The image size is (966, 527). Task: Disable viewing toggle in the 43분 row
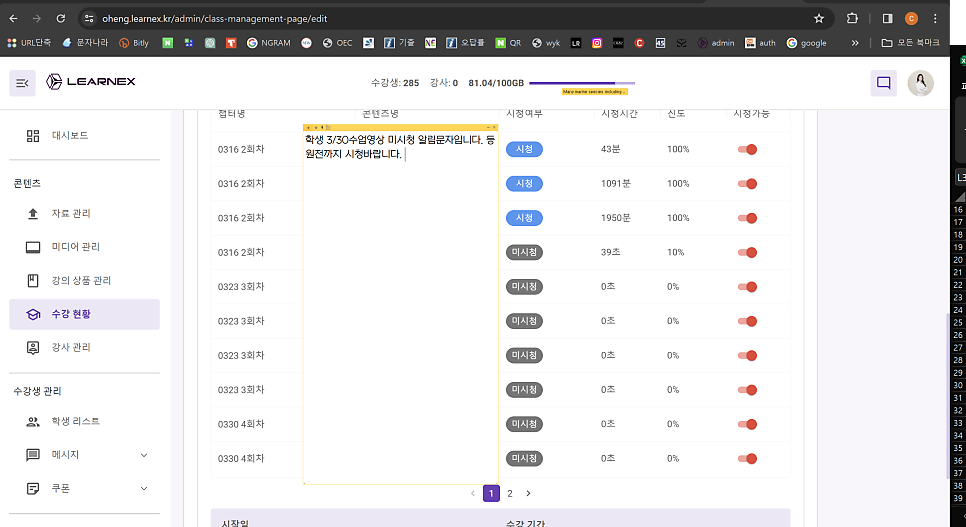[x=747, y=149]
